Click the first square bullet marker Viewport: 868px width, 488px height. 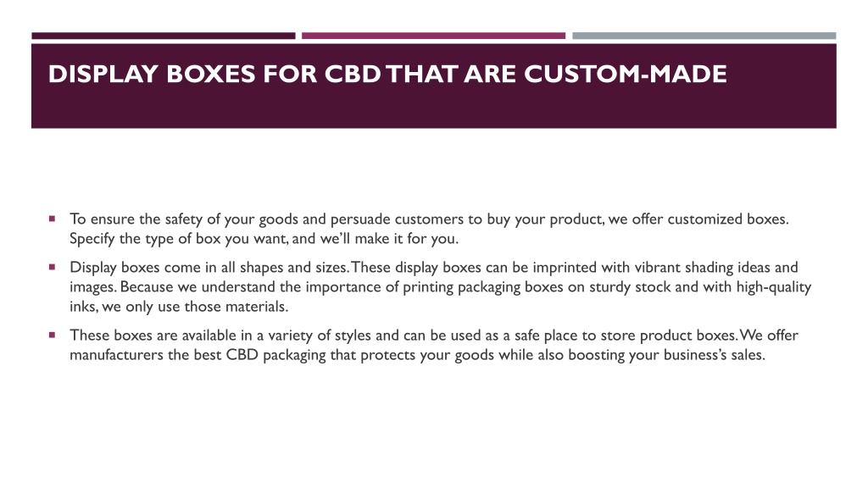coord(52,219)
